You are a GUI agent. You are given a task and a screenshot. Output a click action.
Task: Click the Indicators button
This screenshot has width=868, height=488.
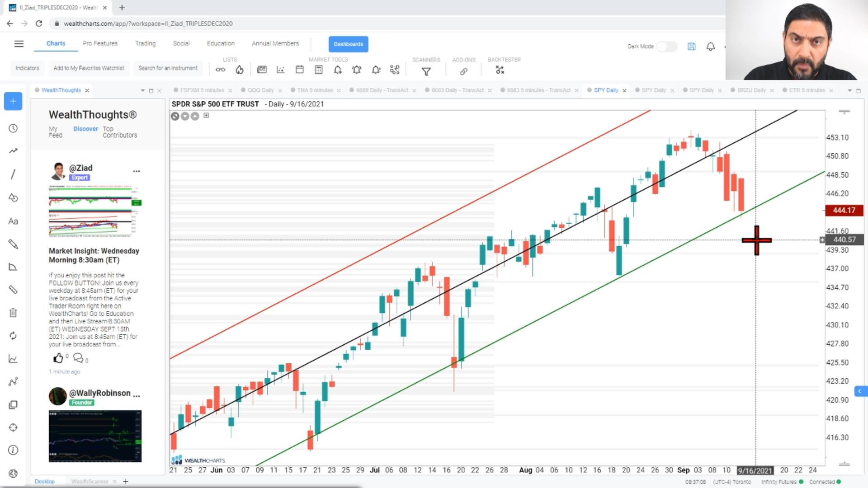tap(27, 68)
